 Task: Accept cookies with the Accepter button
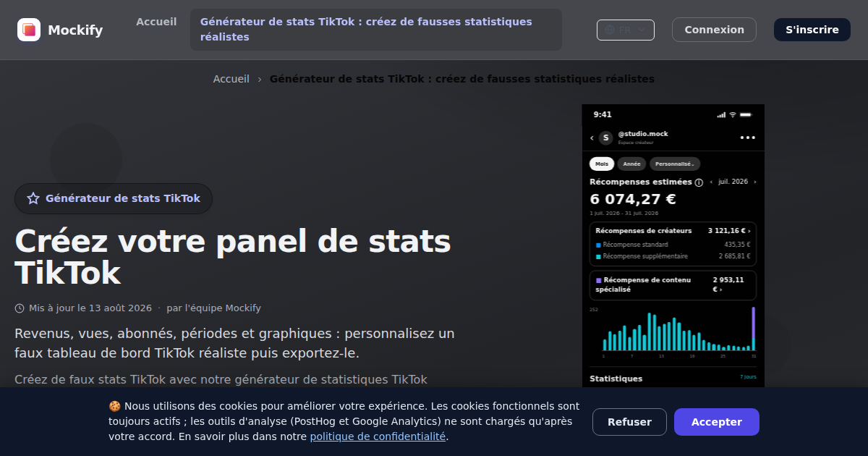(717, 422)
